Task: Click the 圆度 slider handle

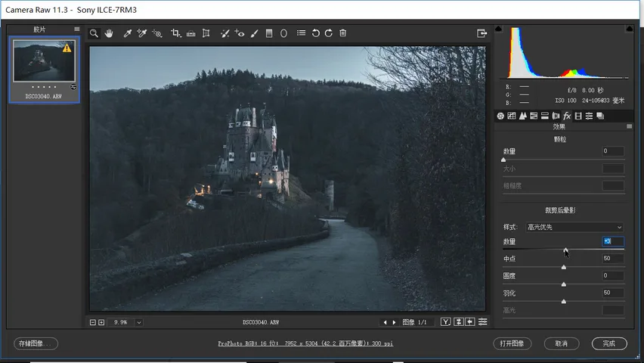Action: click(564, 284)
